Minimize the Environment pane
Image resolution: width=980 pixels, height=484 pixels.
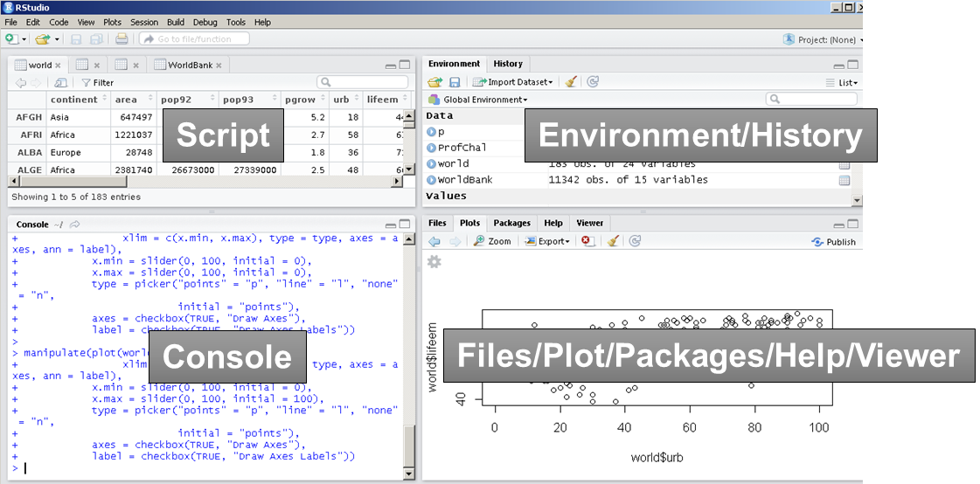tap(838, 65)
